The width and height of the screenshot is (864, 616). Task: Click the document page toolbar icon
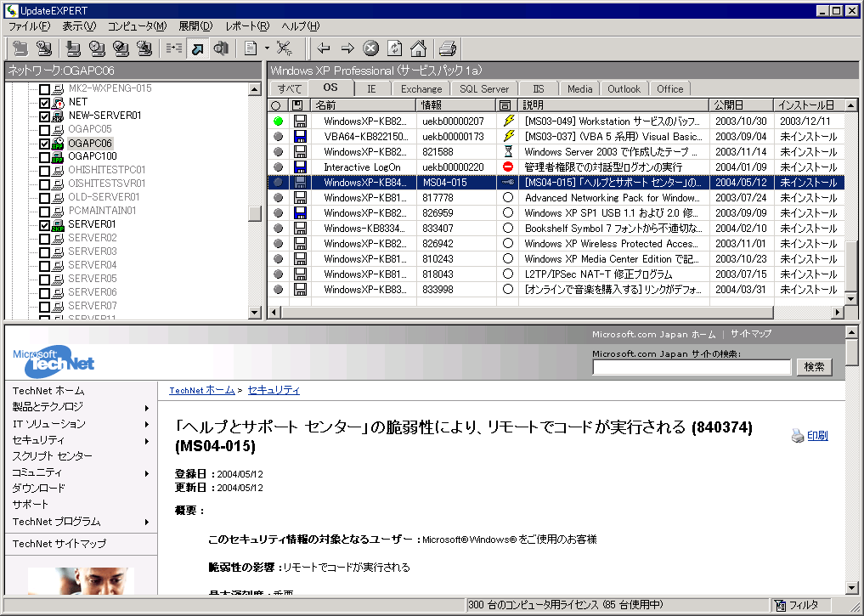251,48
